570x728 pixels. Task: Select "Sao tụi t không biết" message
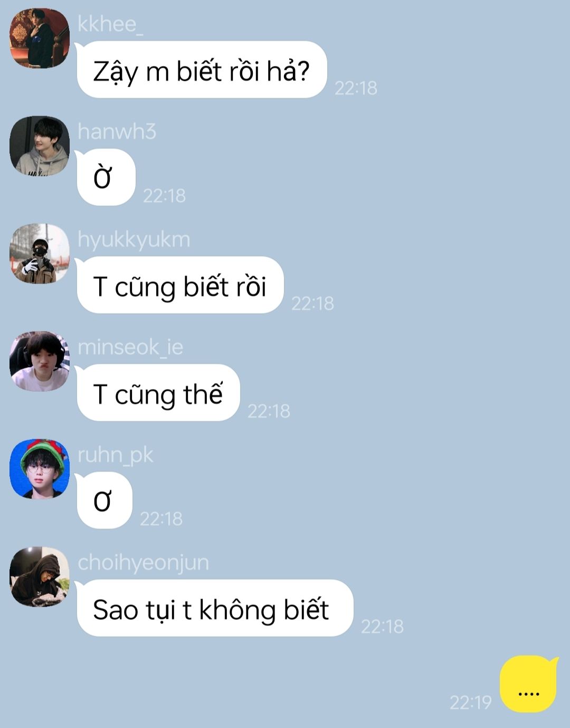click(215, 608)
